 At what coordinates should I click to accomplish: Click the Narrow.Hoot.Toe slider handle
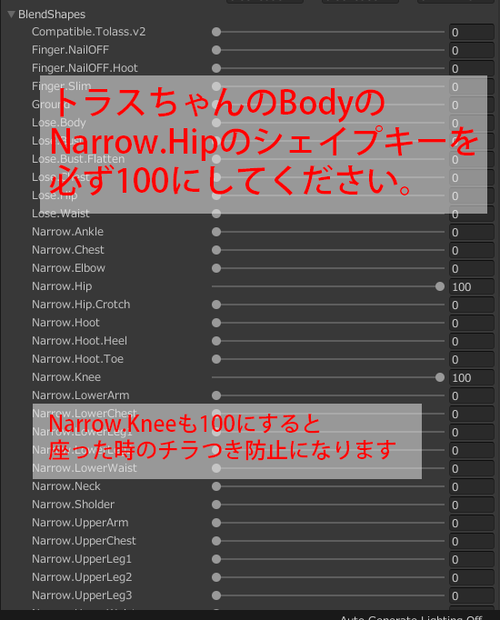tap(216, 359)
